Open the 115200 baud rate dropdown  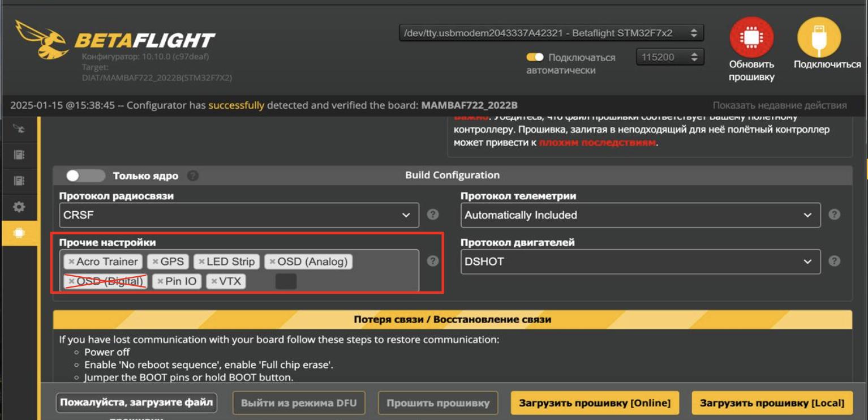click(x=669, y=57)
